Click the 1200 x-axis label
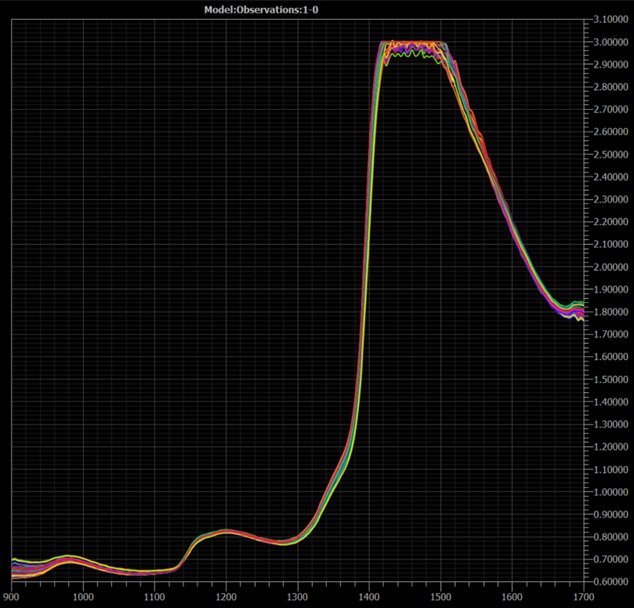 pyautogui.click(x=225, y=599)
